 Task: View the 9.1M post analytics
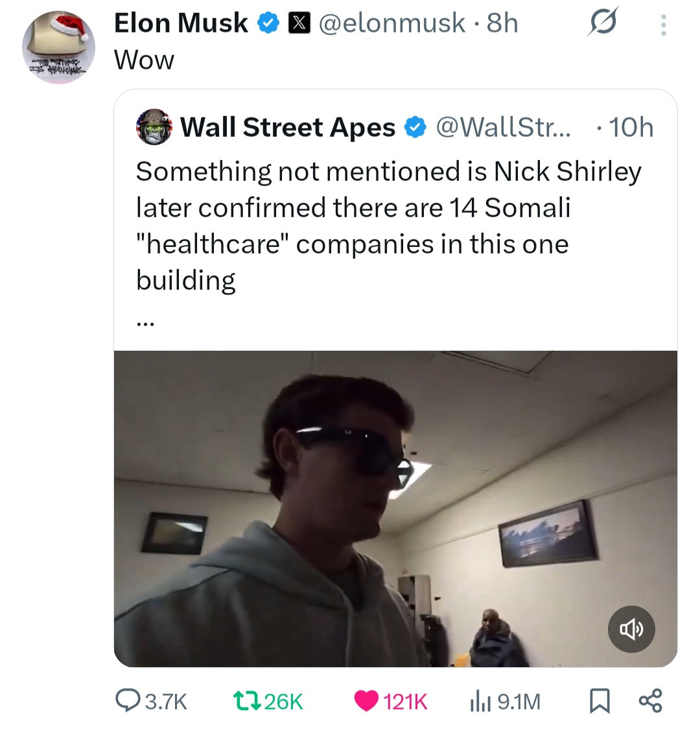(x=505, y=701)
